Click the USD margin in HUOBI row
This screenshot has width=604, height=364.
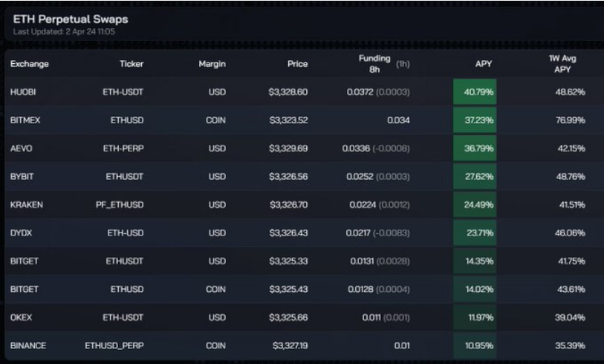tap(217, 92)
